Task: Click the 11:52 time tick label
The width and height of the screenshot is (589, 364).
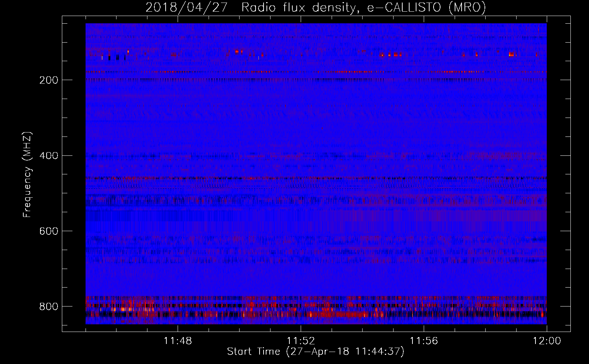Action: click(301, 341)
